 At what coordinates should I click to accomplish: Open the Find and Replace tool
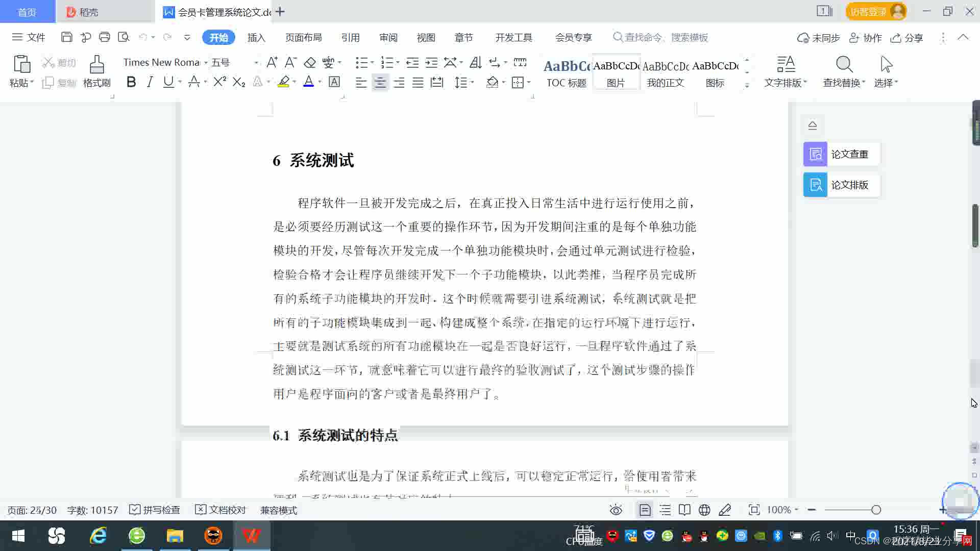844,65
